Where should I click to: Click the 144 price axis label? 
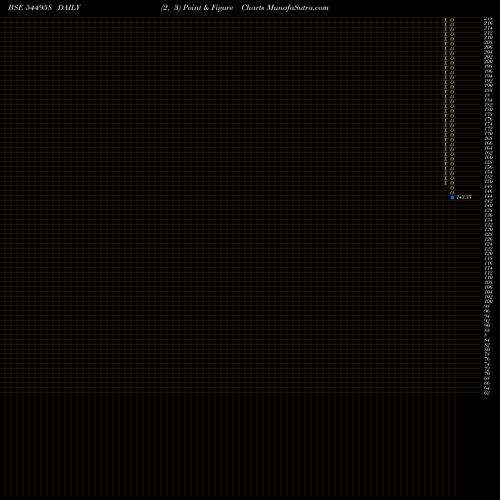pos(488,196)
